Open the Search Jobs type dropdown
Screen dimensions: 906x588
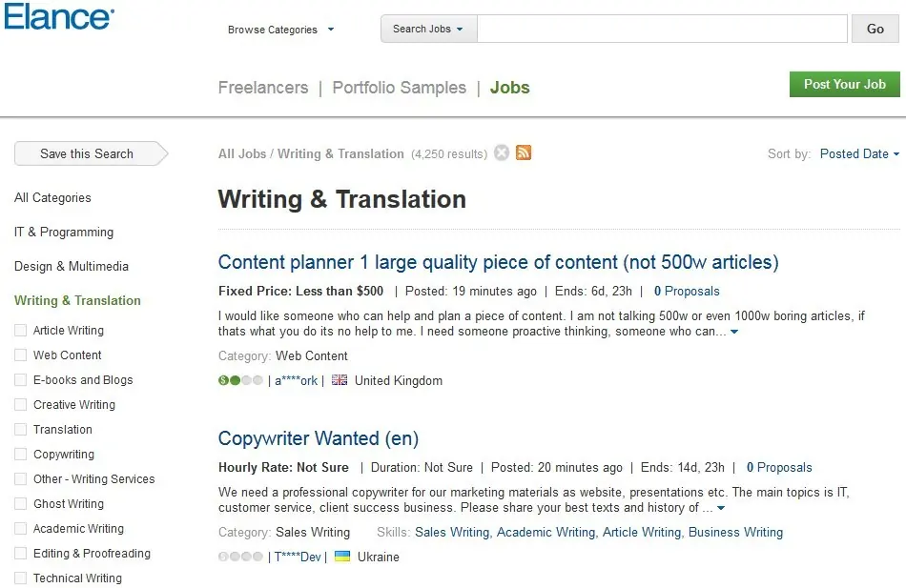tap(428, 29)
